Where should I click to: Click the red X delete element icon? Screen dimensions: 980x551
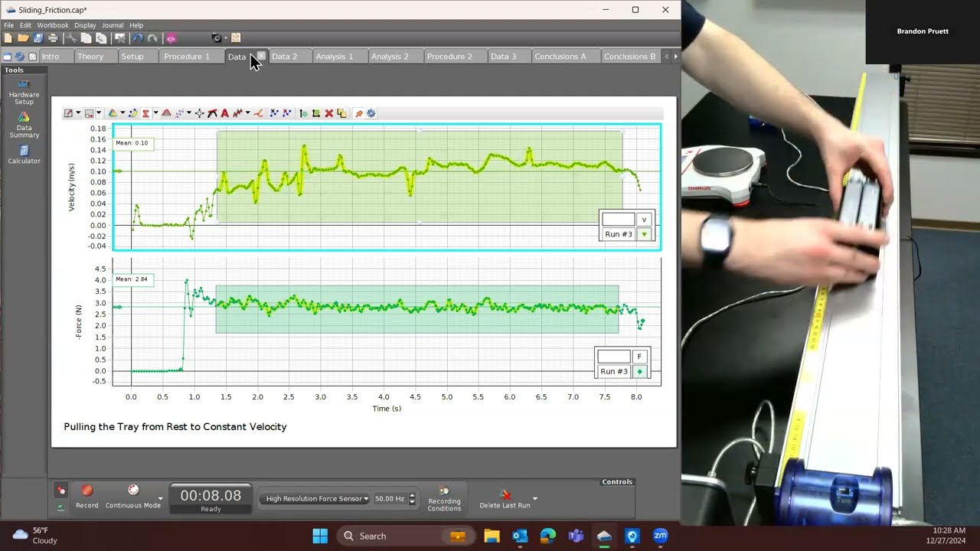[x=329, y=113]
